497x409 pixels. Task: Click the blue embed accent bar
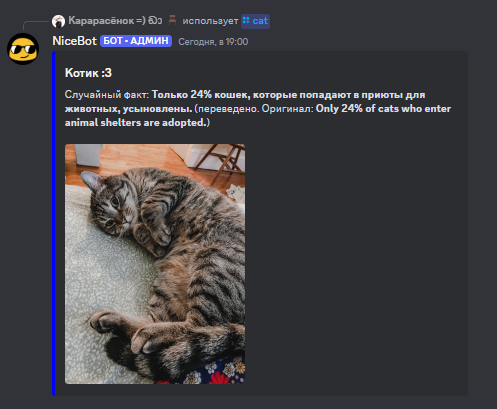(x=53, y=223)
